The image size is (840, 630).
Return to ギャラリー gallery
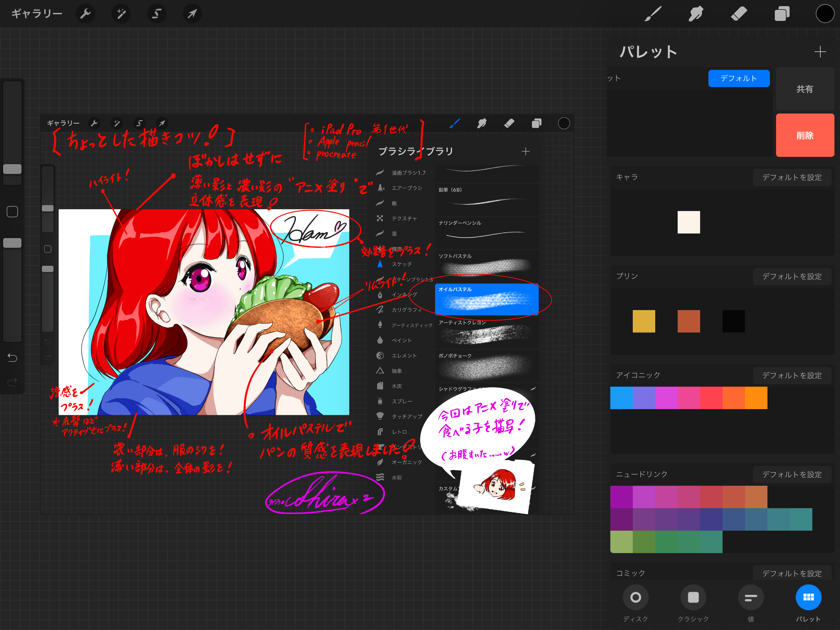point(37,14)
